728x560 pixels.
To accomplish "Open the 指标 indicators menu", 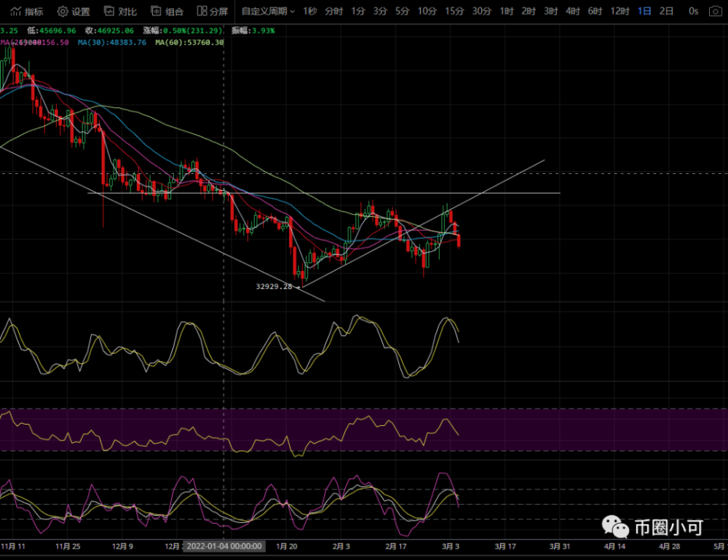I will coord(27,11).
